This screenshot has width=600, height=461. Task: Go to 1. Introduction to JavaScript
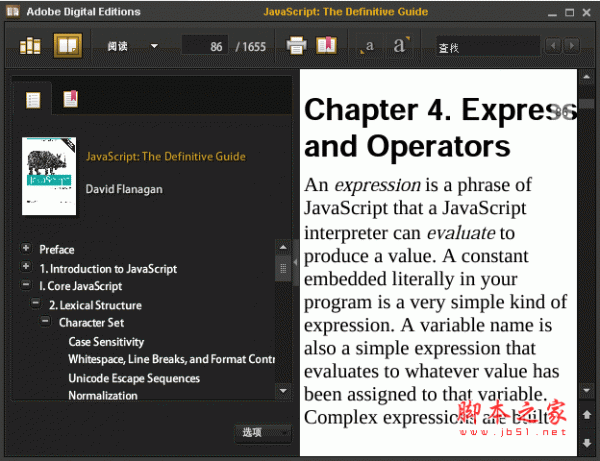(x=108, y=269)
